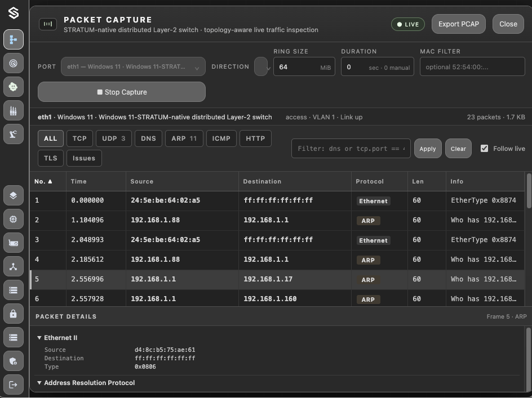Open the robot arm sidebar icon
Viewport: 532px width, 398px height.
pos(14,134)
